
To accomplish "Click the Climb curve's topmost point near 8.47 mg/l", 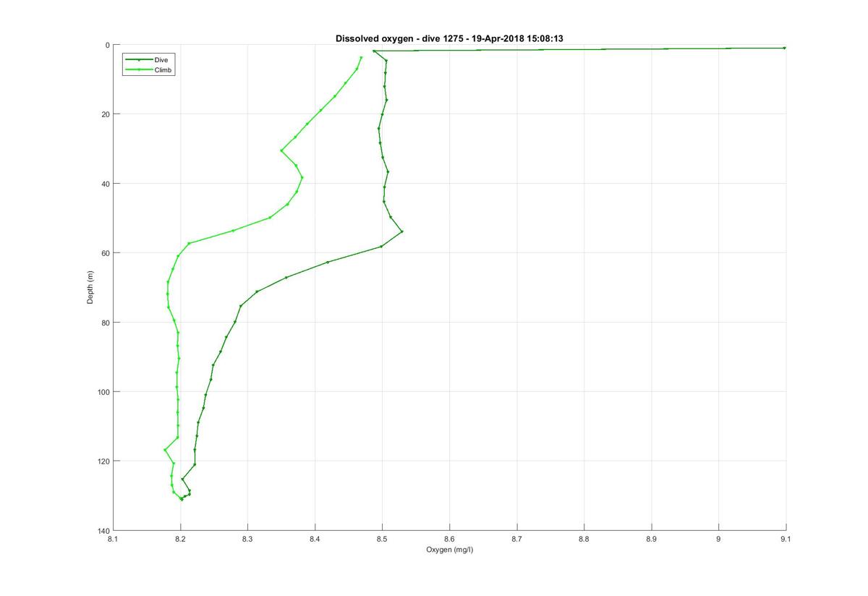I will tap(361, 58).
